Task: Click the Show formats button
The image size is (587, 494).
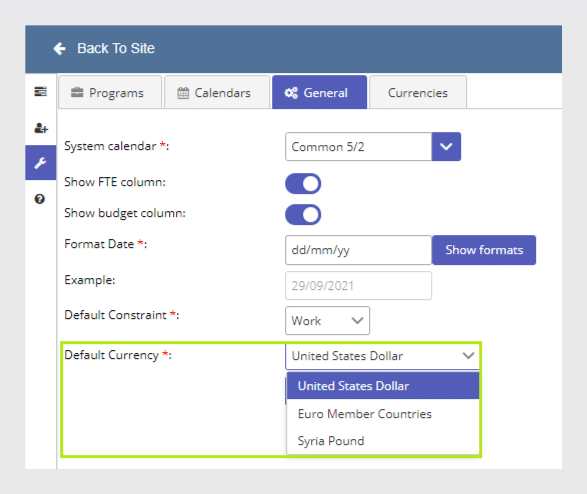Action: coord(484,250)
